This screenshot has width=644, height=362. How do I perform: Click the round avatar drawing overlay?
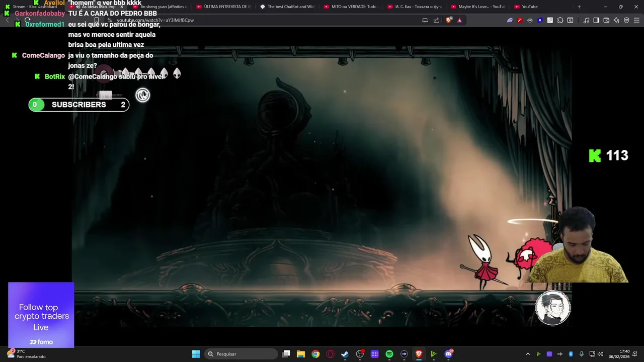(553, 308)
